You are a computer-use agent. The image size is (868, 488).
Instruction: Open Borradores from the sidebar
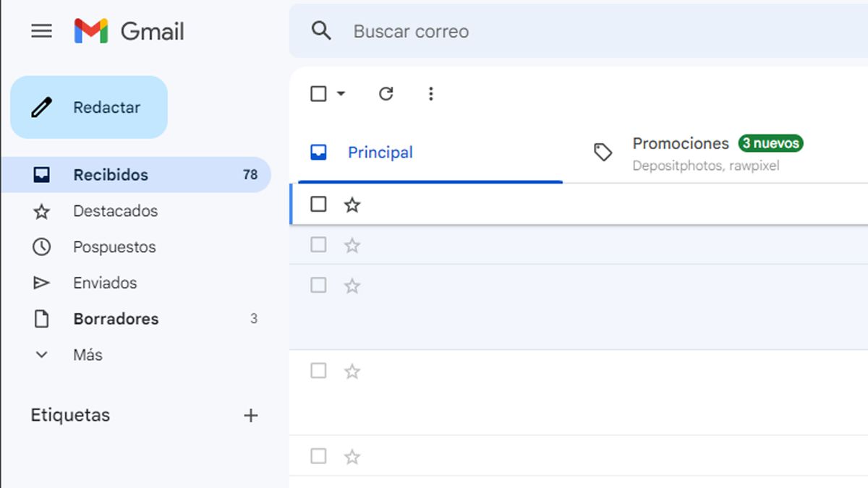point(116,318)
